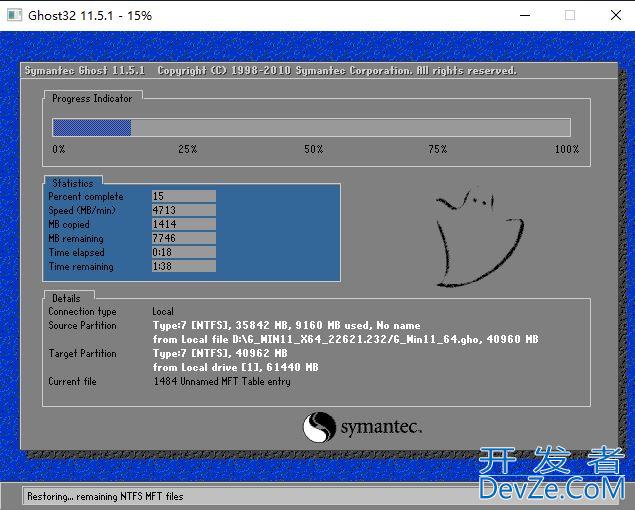The height and width of the screenshot is (510, 635).
Task: Click the Ghost32 app icon in title bar
Action: (15, 15)
